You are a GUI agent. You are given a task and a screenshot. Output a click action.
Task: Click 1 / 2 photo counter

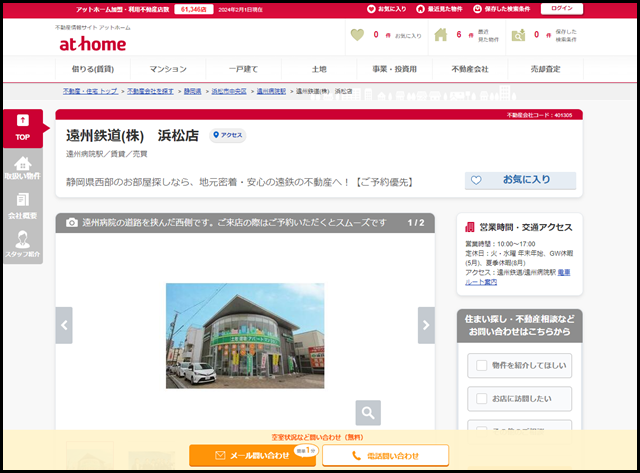coord(416,223)
